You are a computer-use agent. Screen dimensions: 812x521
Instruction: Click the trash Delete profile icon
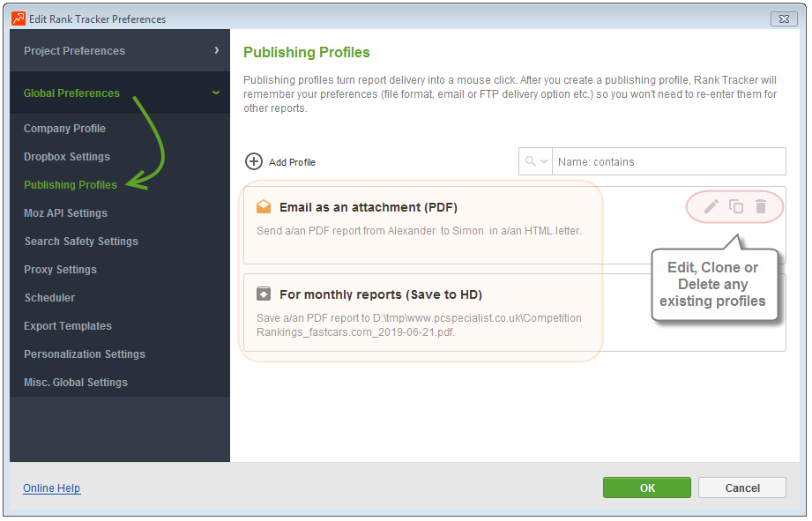click(x=760, y=206)
